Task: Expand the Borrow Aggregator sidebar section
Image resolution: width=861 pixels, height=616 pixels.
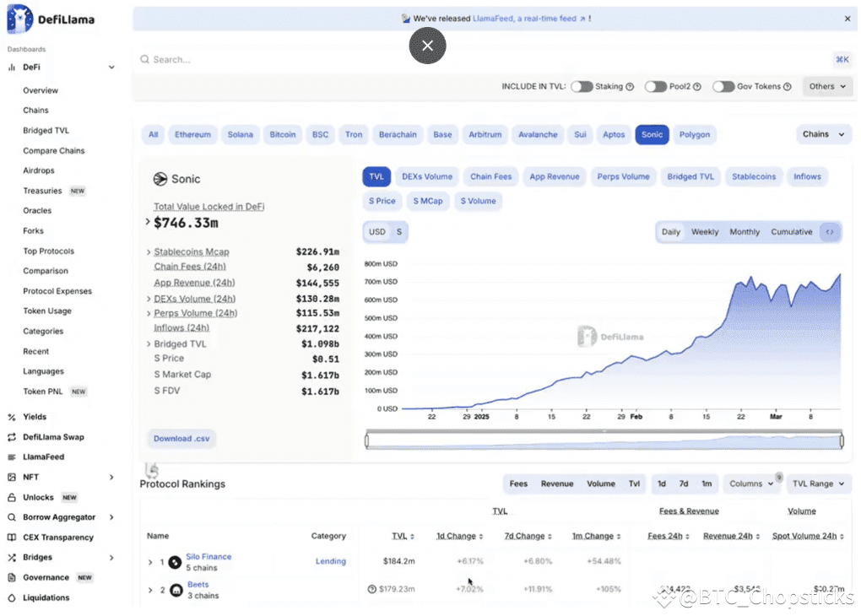Action: pyautogui.click(x=111, y=517)
